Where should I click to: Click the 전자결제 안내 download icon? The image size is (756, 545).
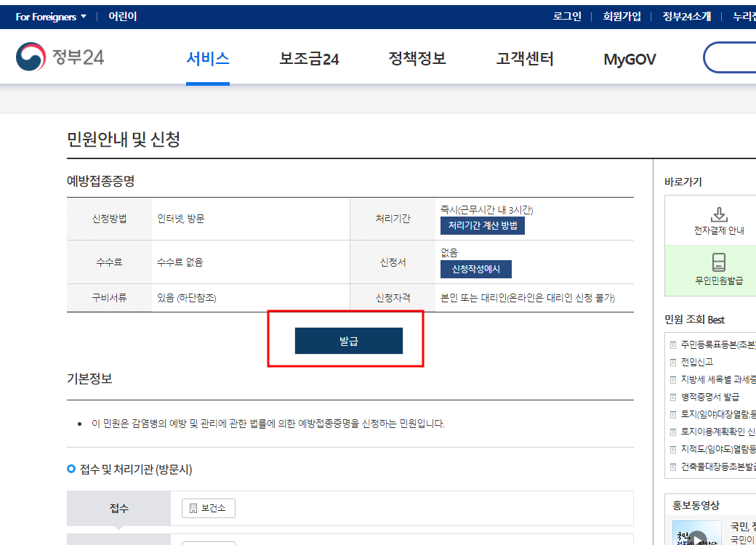pos(719,214)
